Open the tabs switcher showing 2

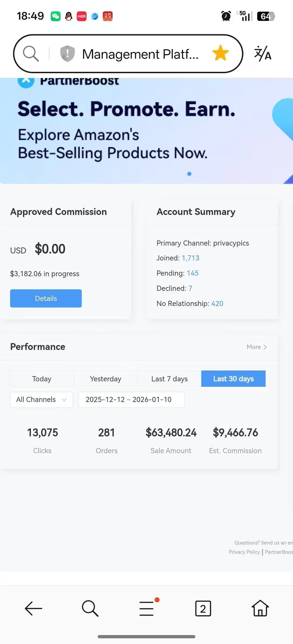click(x=203, y=608)
